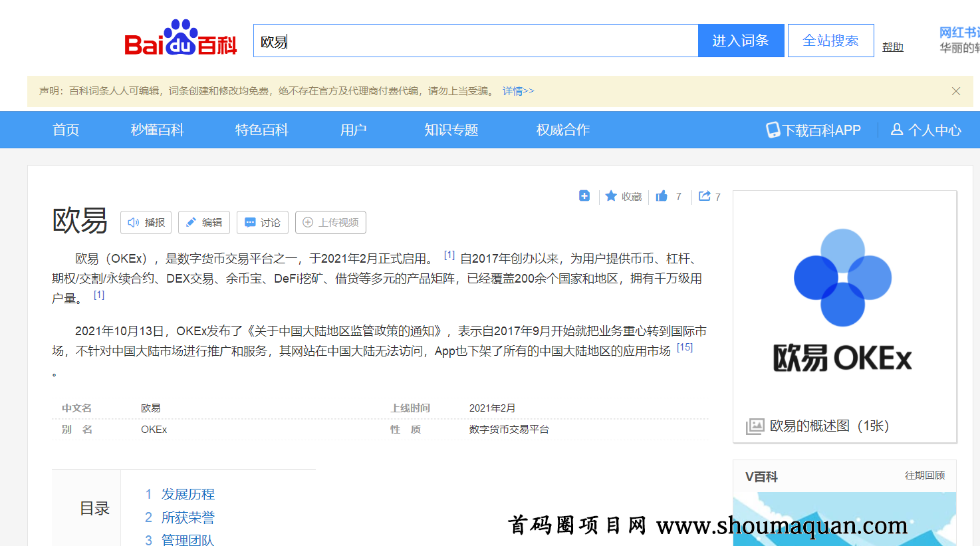Click the table value 数字货币交易平台
The height and width of the screenshot is (546, 980).
pos(509,430)
